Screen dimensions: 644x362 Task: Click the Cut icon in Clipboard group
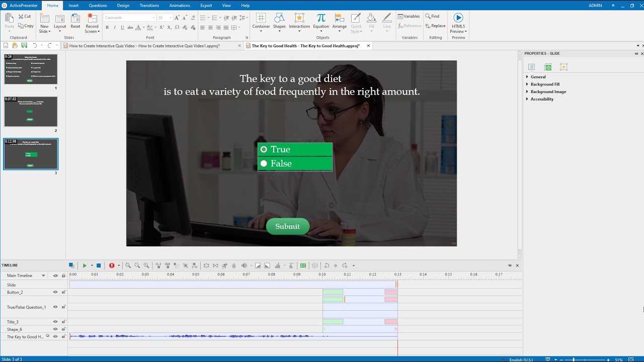21,16
